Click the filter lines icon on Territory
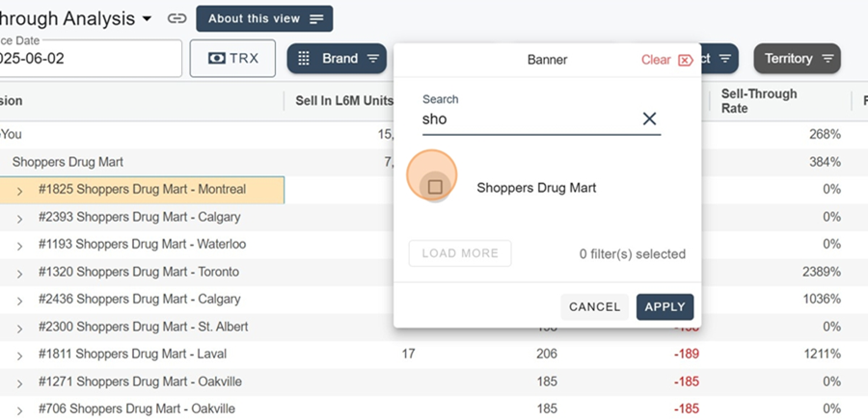Image resolution: width=868 pixels, height=420 pixels. (827, 59)
